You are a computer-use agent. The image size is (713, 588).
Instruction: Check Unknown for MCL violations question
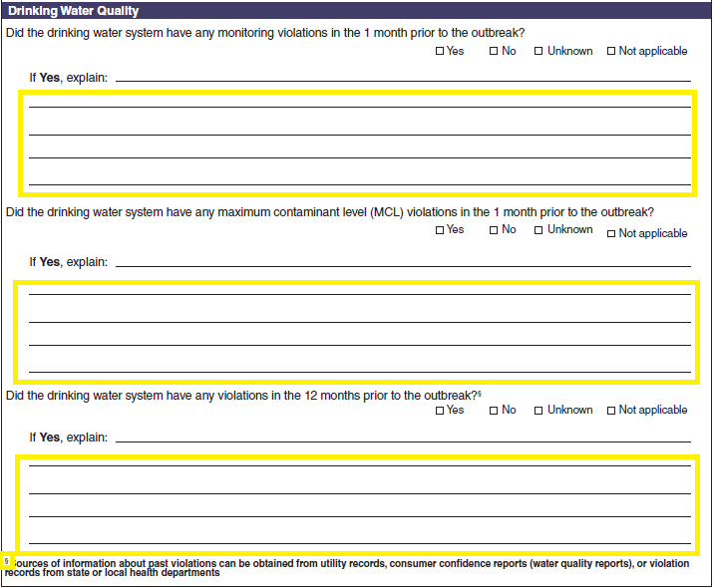pos(538,230)
